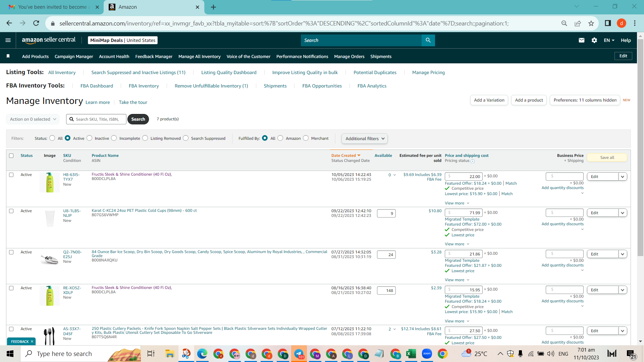Click the share page icon in the address bar
Screen dimensions: 644x362
[578, 23]
